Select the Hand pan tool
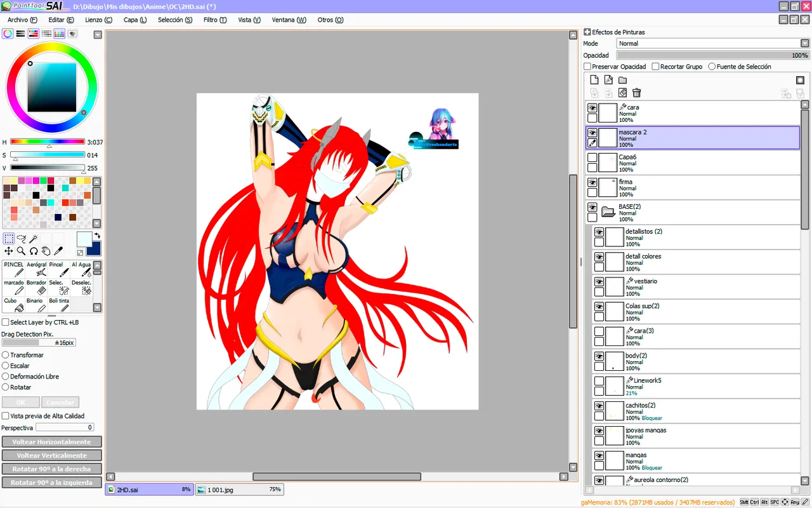The height and width of the screenshot is (508, 812). 46,251
